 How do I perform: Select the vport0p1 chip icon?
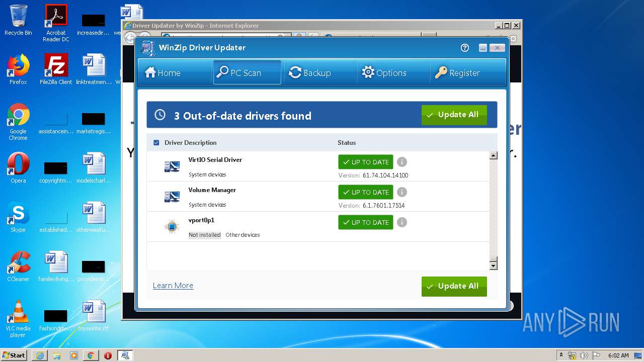[172, 227]
